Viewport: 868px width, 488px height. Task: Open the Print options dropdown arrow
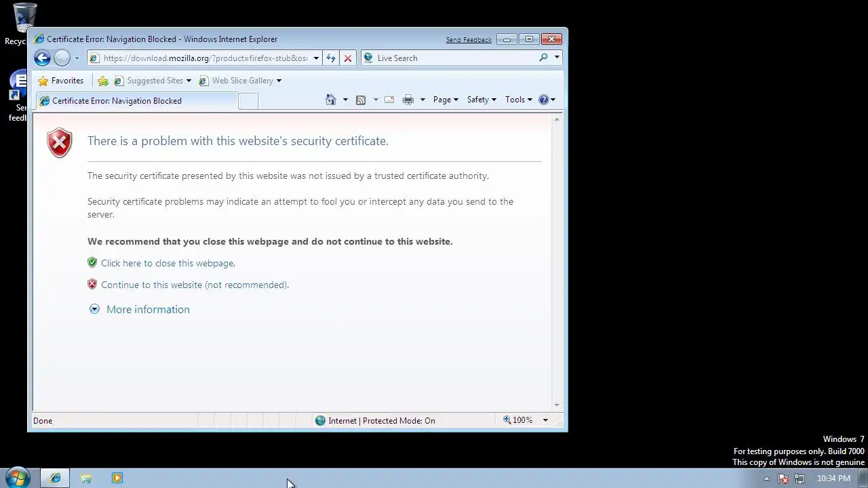422,100
